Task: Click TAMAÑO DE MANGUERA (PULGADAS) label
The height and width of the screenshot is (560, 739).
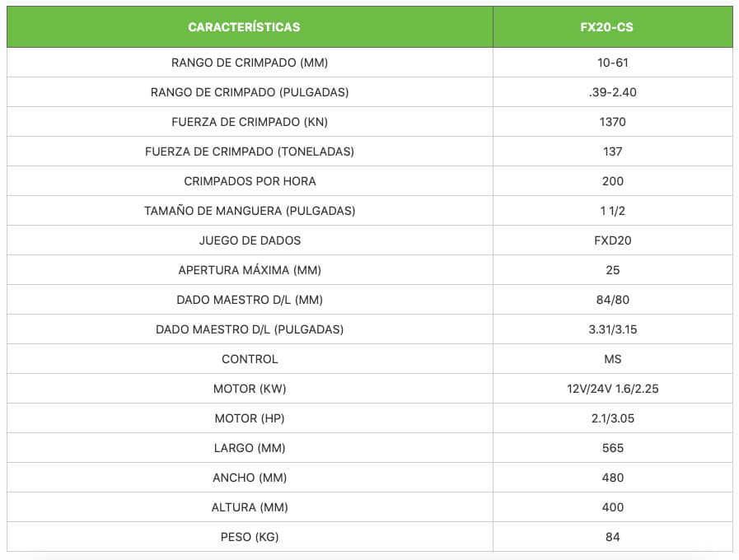Action: (x=250, y=211)
